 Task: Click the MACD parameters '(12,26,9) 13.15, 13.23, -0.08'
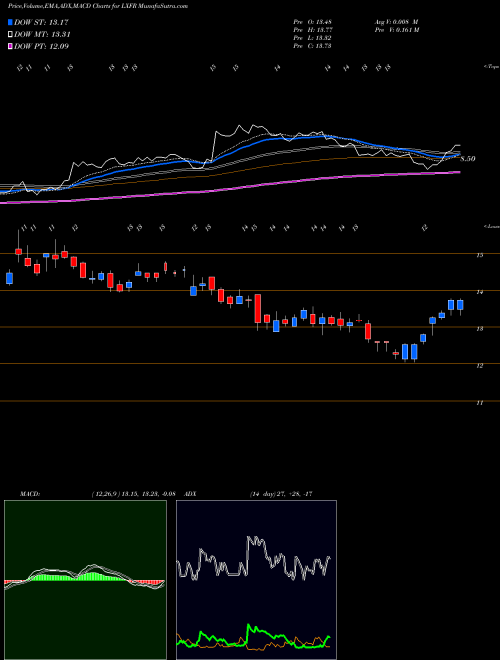(133, 494)
